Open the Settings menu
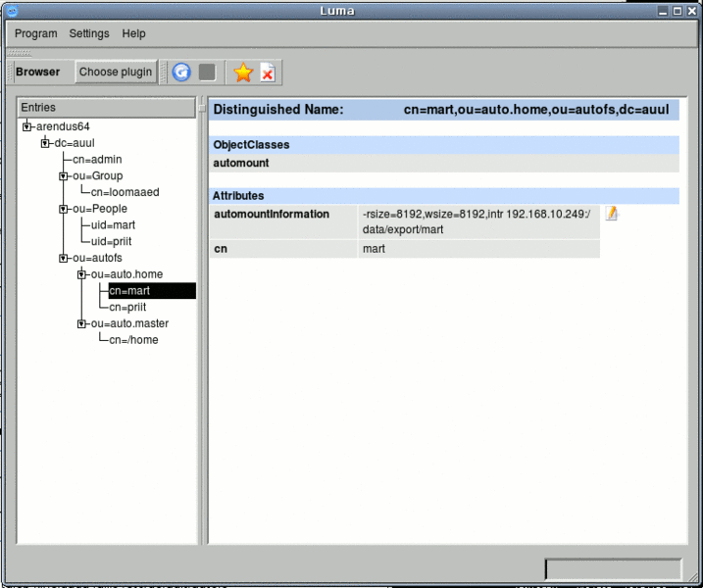The image size is (703, 588). pos(89,33)
